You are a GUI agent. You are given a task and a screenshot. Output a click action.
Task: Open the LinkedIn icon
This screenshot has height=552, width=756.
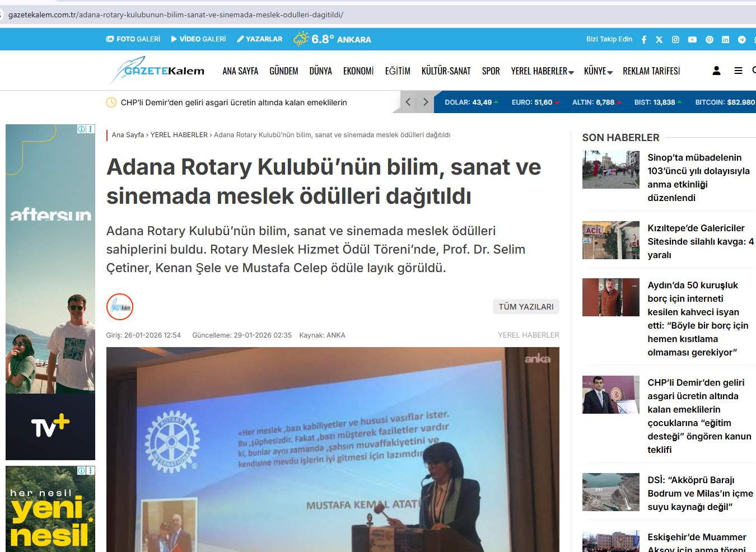pos(725,40)
